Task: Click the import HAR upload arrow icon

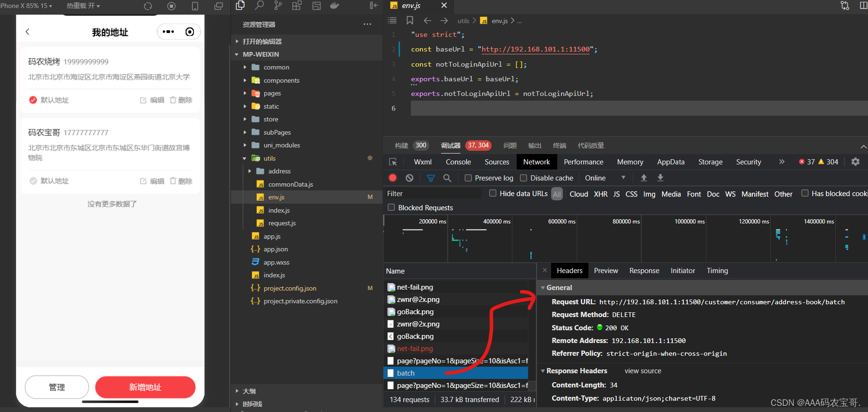Action: (x=644, y=178)
